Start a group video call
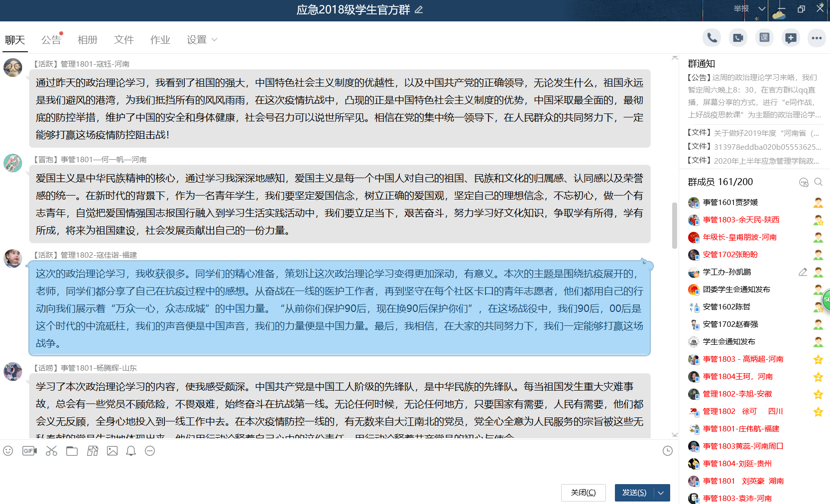Image resolution: width=830 pixels, height=504 pixels. coord(738,38)
